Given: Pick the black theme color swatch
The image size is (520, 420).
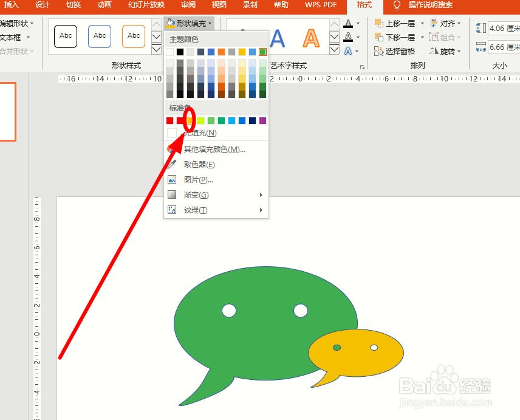Looking at the screenshot, I should 180,52.
